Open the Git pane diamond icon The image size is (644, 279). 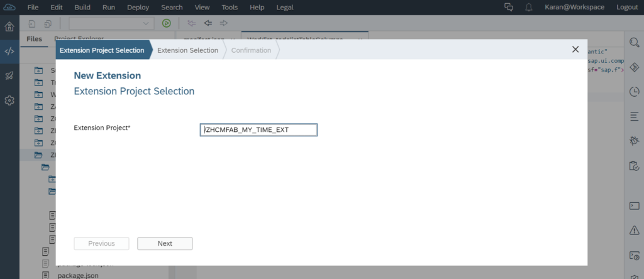pyautogui.click(x=634, y=67)
